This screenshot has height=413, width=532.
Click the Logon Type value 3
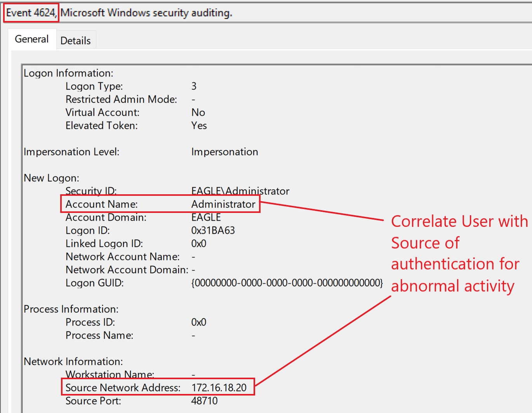pyautogui.click(x=194, y=86)
